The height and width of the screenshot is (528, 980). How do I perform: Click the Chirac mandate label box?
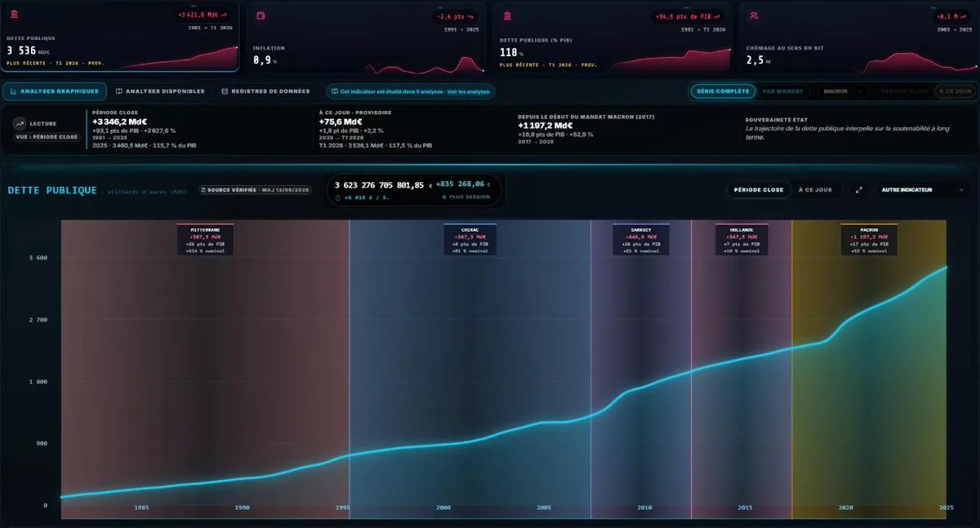[x=470, y=239]
